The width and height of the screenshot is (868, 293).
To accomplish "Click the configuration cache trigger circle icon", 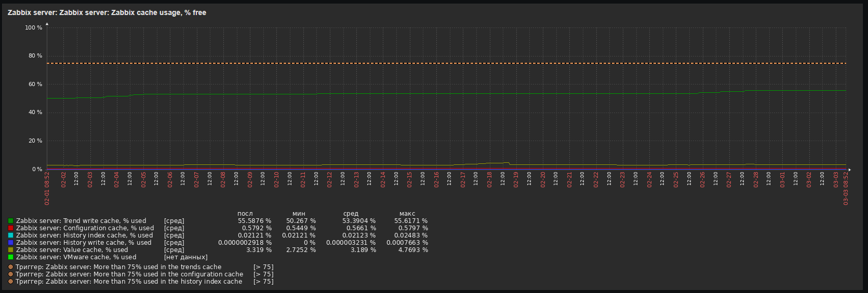I will (11, 274).
